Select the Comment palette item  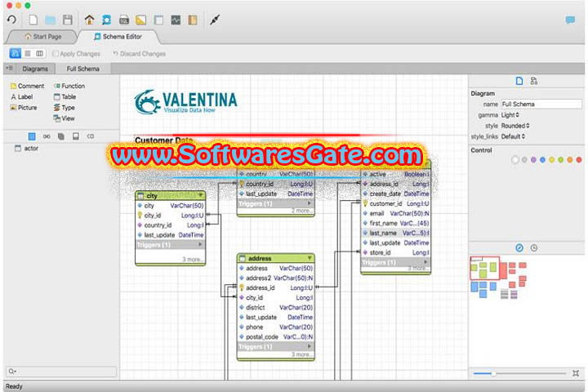[x=27, y=86]
